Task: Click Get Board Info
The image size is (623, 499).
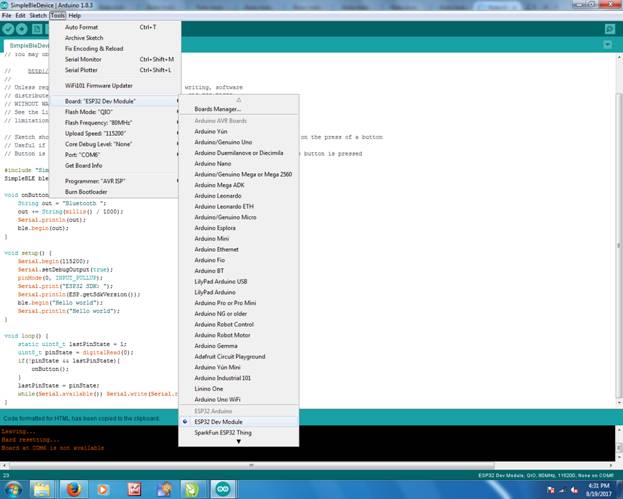Action: tap(115, 165)
